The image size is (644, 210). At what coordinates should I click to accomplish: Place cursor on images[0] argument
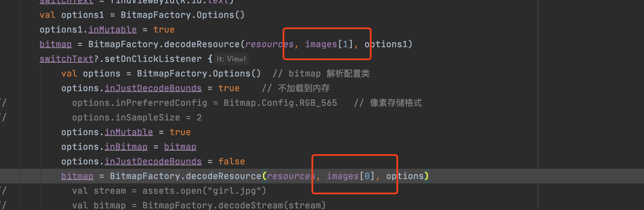351,176
